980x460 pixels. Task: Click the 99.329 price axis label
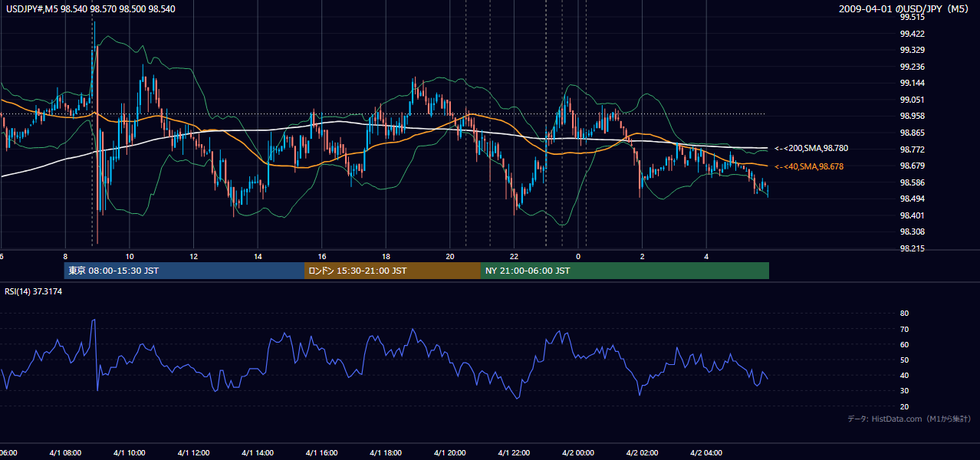(912, 50)
